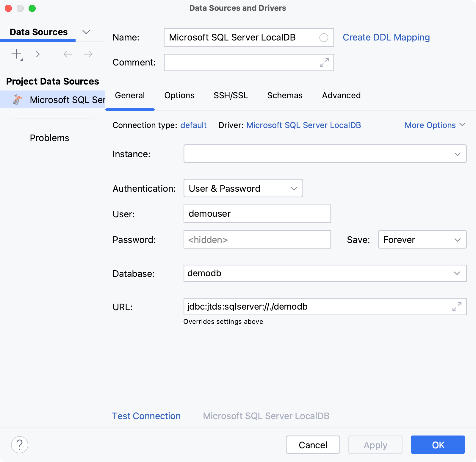Edit the User field containing demouser
This screenshot has width=476, height=462.
click(x=257, y=213)
